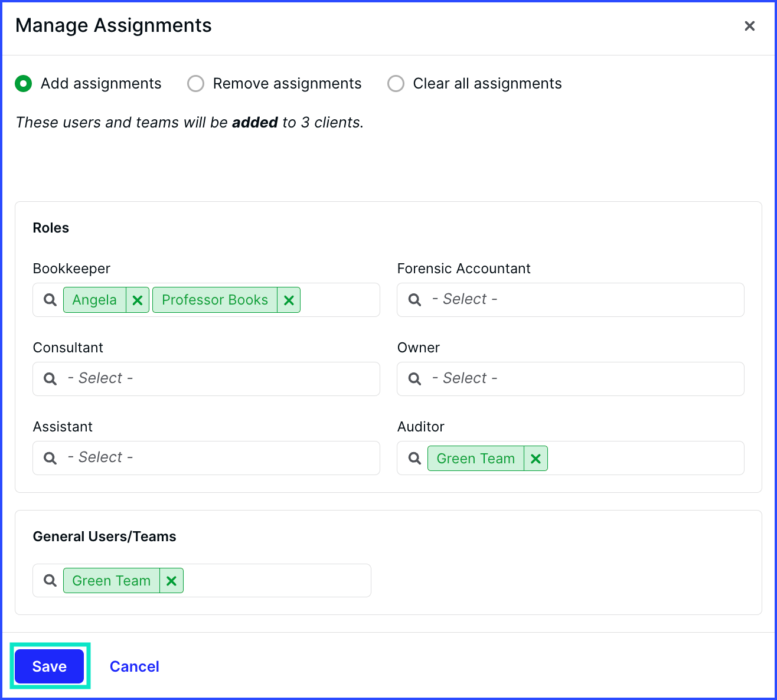Click the General Users/Teams search icon
The width and height of the screenshot is (777, 700).
(x=51, y=581)
